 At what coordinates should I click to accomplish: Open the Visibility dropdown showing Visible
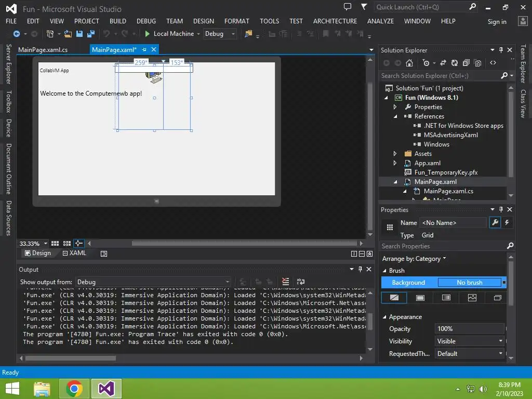470,341
